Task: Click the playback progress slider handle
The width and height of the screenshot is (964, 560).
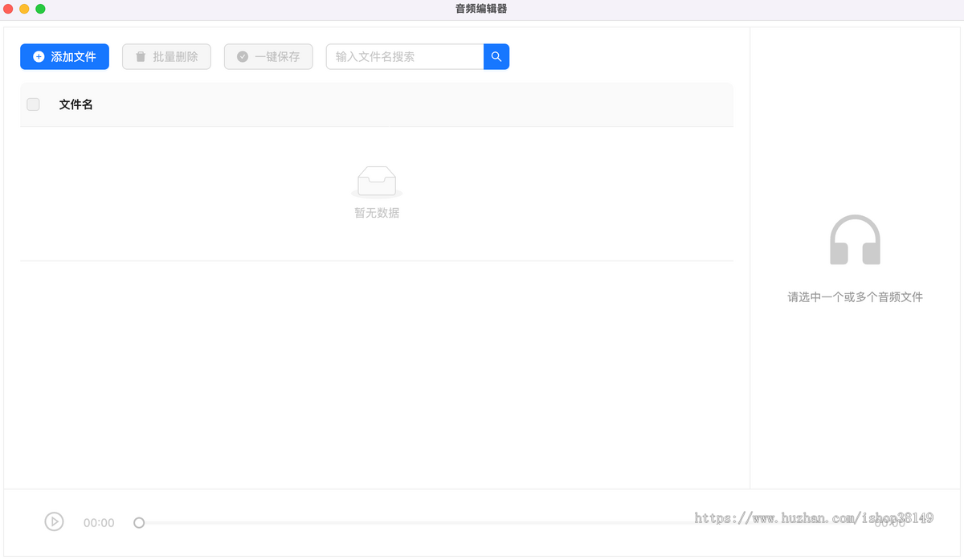Action: (x=139, y=523)
